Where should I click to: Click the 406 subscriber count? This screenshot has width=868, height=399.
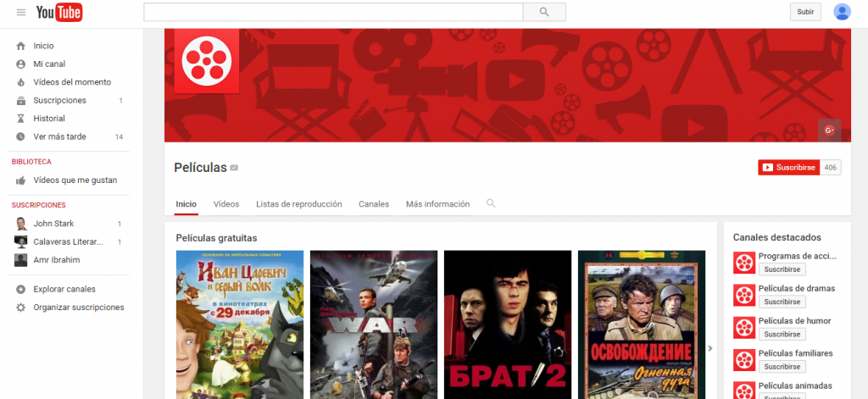click(831, 167)
